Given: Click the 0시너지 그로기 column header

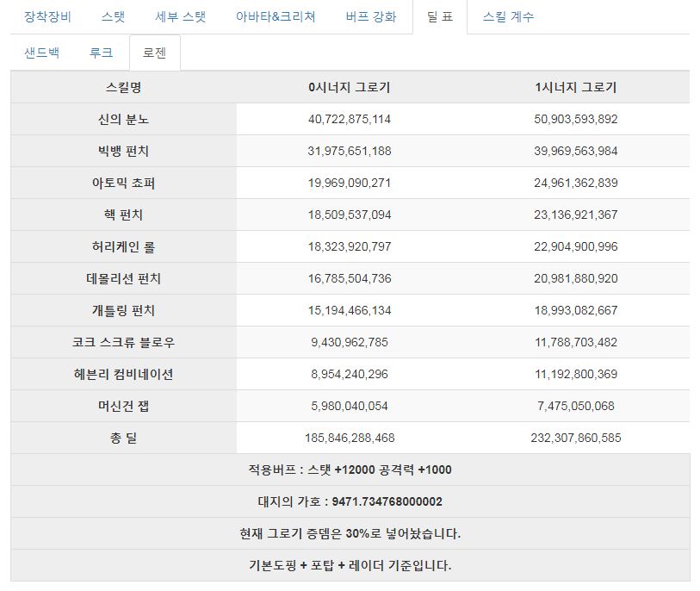Looking at the screenshot, I should (349, 87).
